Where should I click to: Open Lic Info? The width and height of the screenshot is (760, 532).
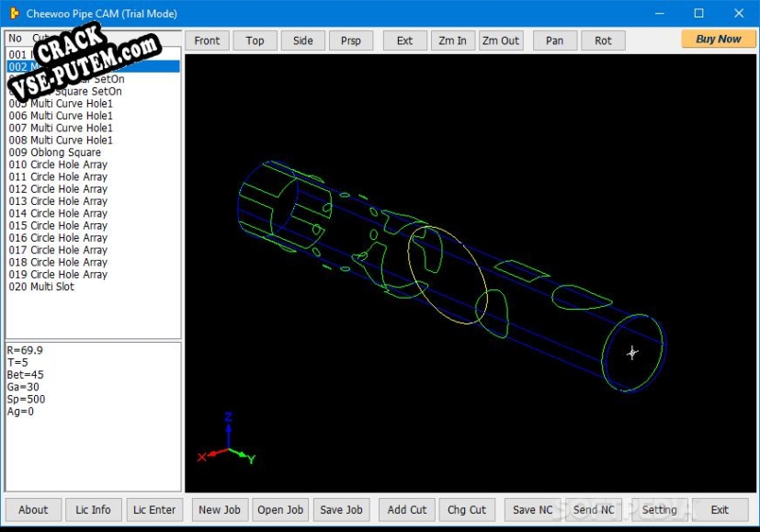[93, 510]
